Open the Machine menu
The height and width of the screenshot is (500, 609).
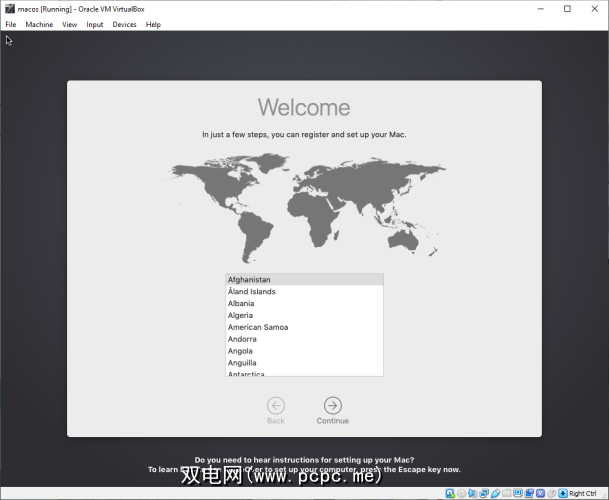coord(39,24)
